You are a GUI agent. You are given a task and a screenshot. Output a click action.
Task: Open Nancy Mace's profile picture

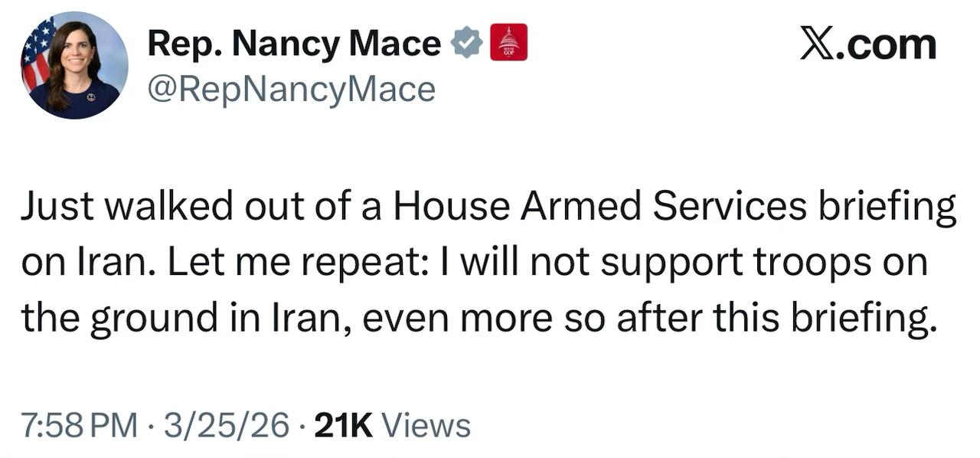(x=74, y=65)
